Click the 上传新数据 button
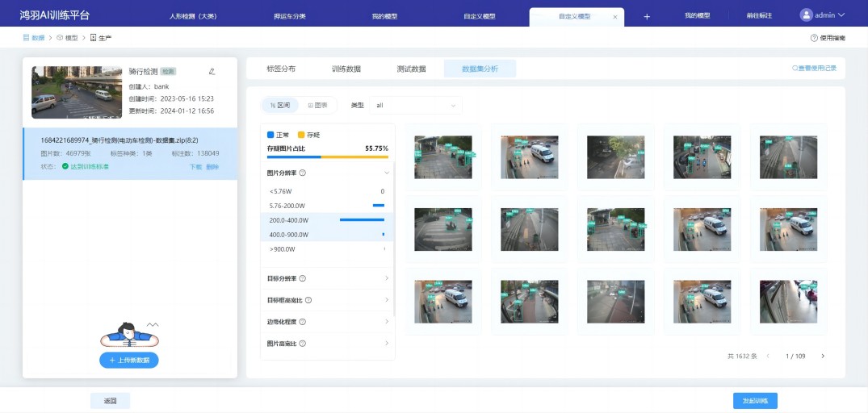 [x=129, y=361]
